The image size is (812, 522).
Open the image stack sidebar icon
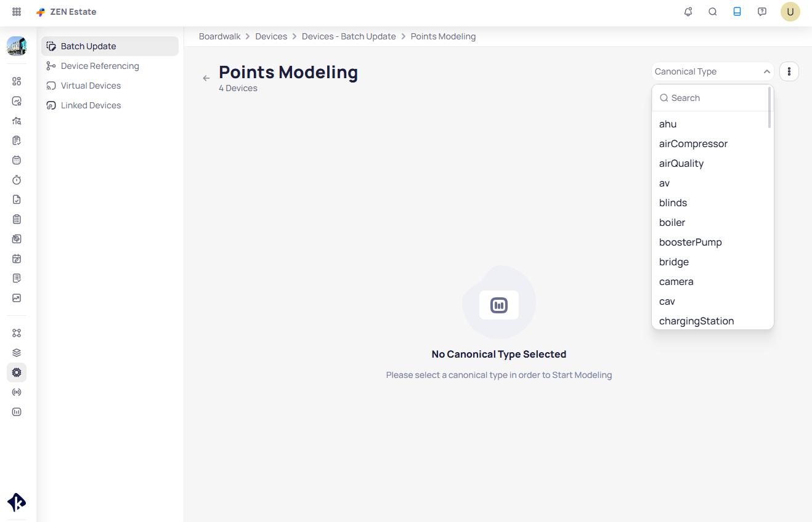pos(17,239)
